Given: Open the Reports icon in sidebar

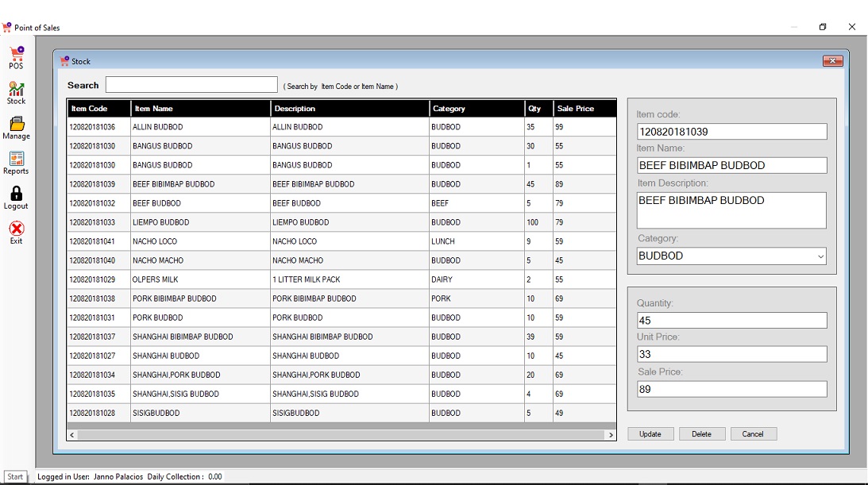Looking at the screenshot, I should (16, 160).
